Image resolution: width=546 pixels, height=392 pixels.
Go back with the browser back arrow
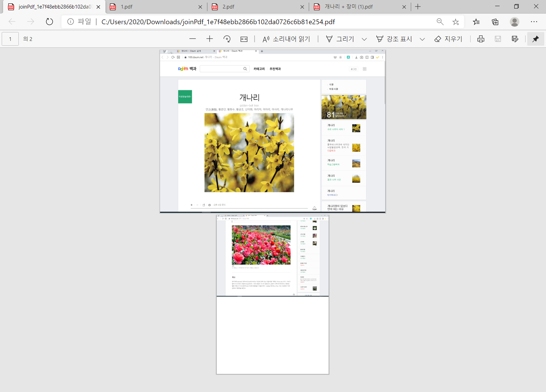(12, 22)
